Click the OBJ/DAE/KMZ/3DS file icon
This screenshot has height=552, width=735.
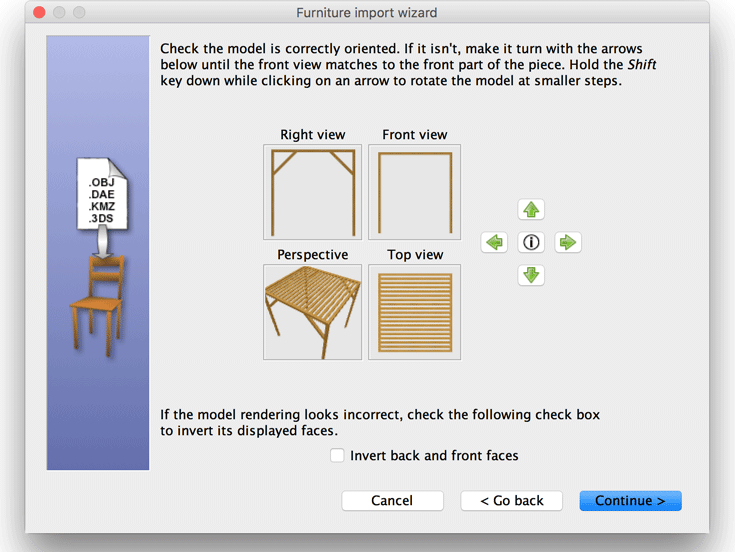pyautogui.click(x=101, y=197)
